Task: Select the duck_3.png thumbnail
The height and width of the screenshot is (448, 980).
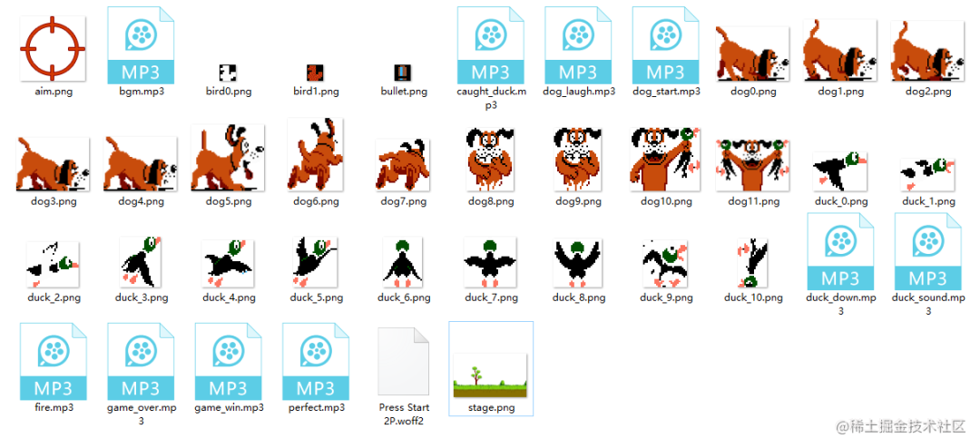Action: coord(141,262)
